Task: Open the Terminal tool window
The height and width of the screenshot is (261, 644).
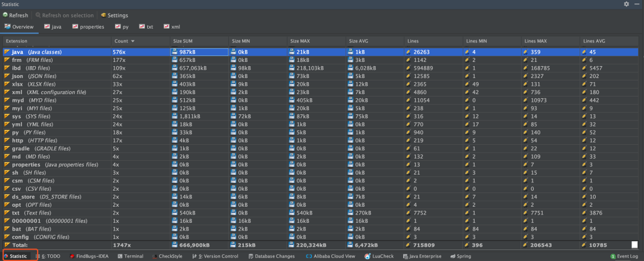Action: click(x=131, y=256)
